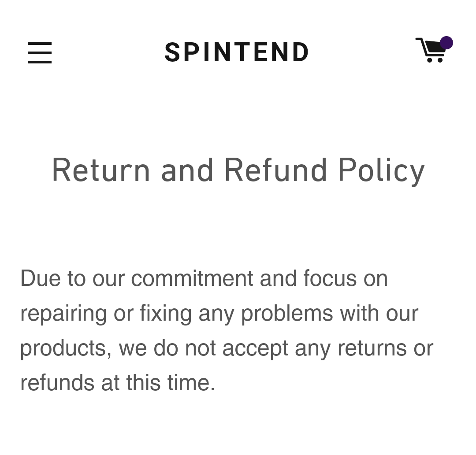Click the word 'products,' in the paragraph
Viewport: 476px width, 455px height.
pyautogui.click(x=66, y=348)
